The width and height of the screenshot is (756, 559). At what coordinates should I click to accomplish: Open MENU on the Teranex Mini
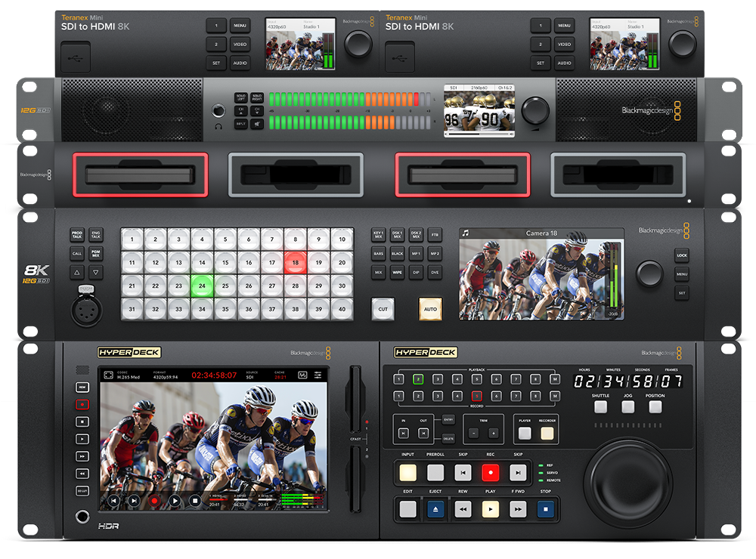click(x=240, y=25)
